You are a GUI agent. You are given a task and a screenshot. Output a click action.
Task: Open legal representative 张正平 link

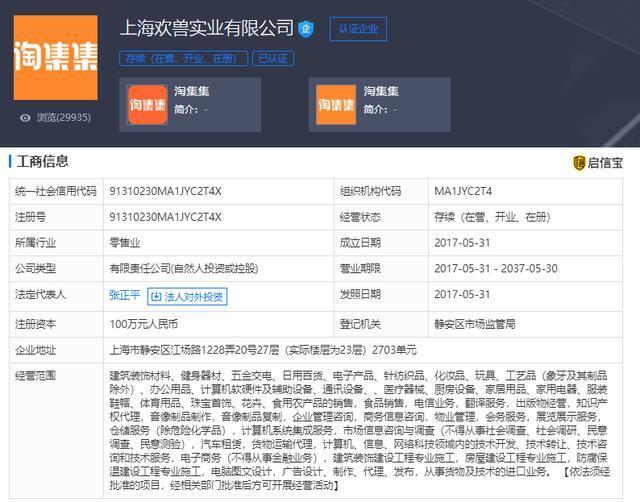124,296
